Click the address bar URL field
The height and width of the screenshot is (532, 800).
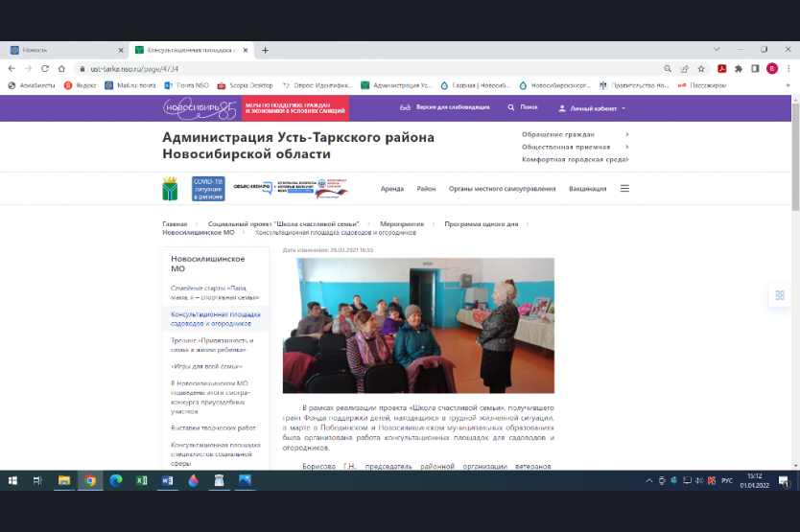[x=367, y=68]
